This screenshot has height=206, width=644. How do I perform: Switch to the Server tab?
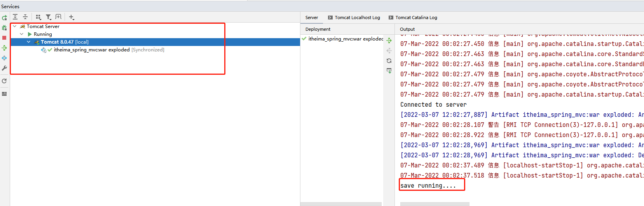(x=312, y=18)
